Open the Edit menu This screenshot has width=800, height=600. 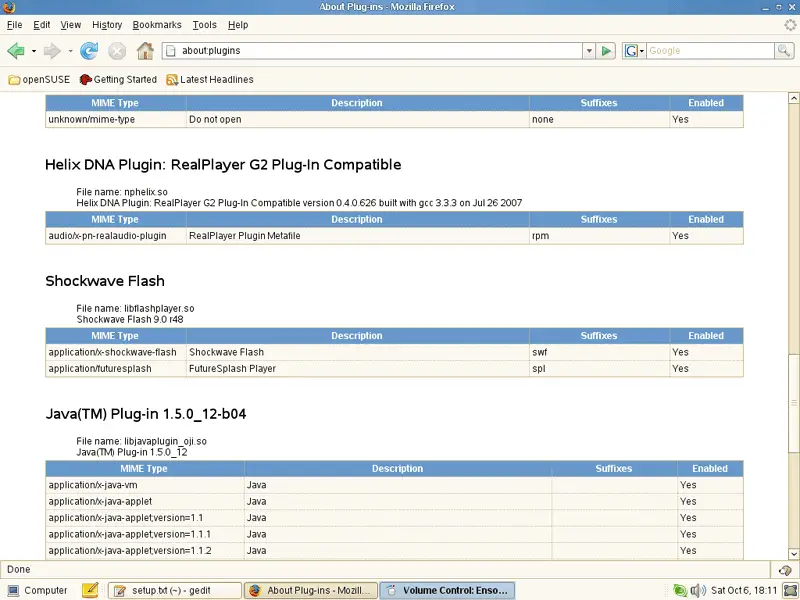coord(41,24)
